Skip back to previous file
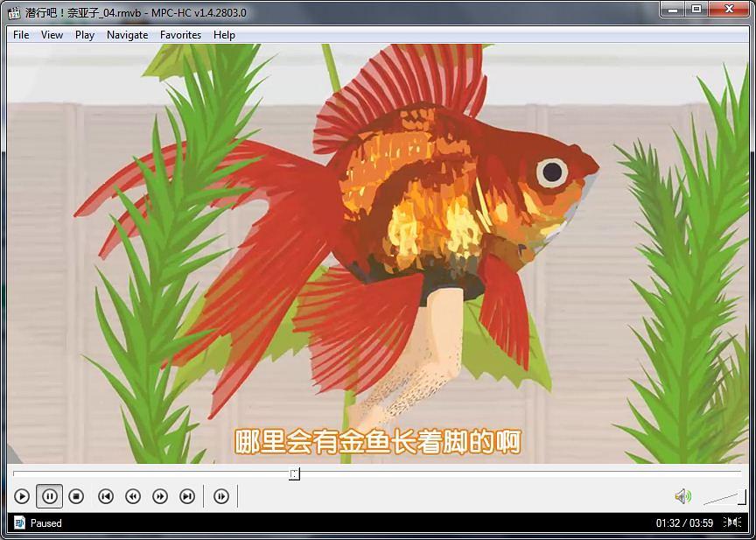This screenshot has width=756, height=540. point(105,496)
